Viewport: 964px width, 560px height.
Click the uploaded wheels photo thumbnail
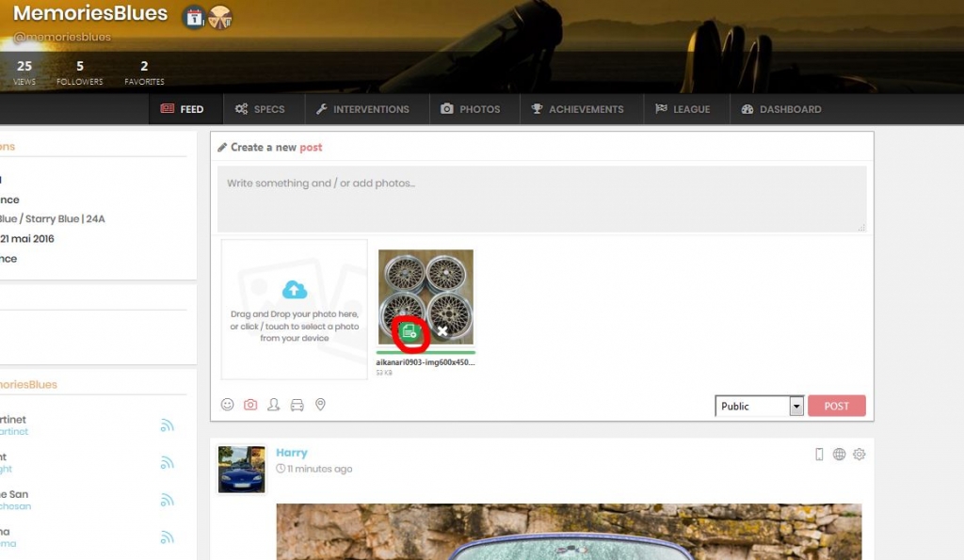coord(426,296)
